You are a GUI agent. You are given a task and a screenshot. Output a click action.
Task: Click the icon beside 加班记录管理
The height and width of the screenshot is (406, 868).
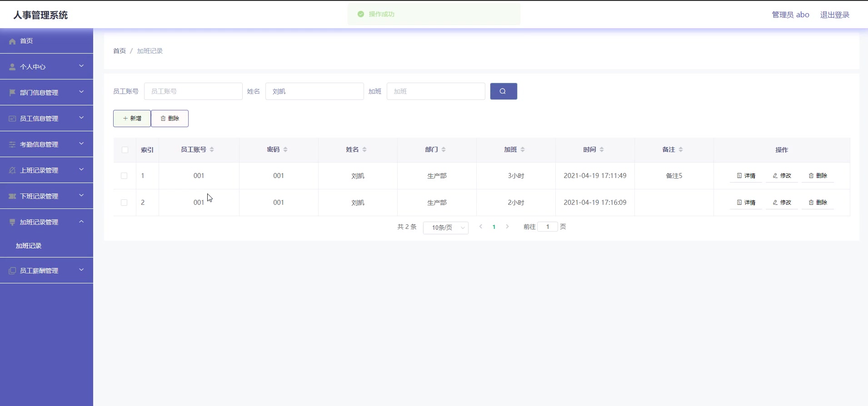(12, 222)
